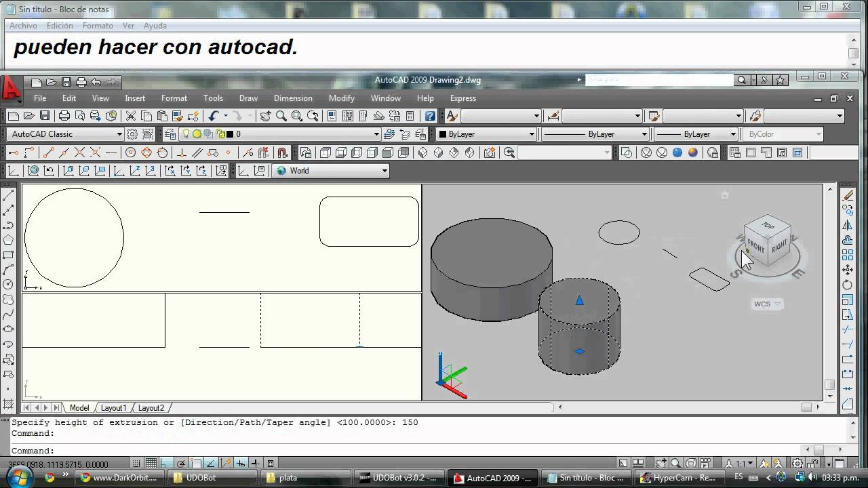Select the Move tool in Modify toolbar
The width and height of the screenshot is (868, 488).
tap(848, 270)
